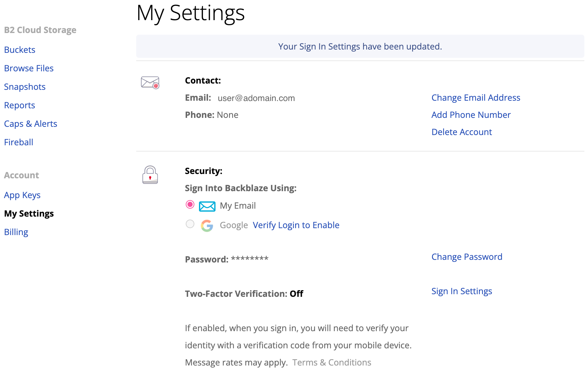
Task: Click the email user@adomain.com text
Action: tap(256, 98)
